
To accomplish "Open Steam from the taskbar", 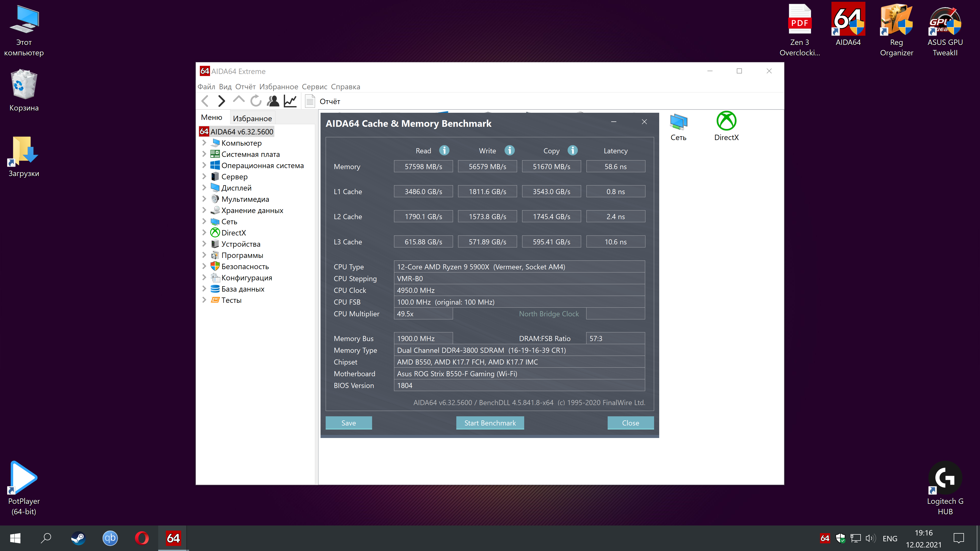I will click(78, 538).
